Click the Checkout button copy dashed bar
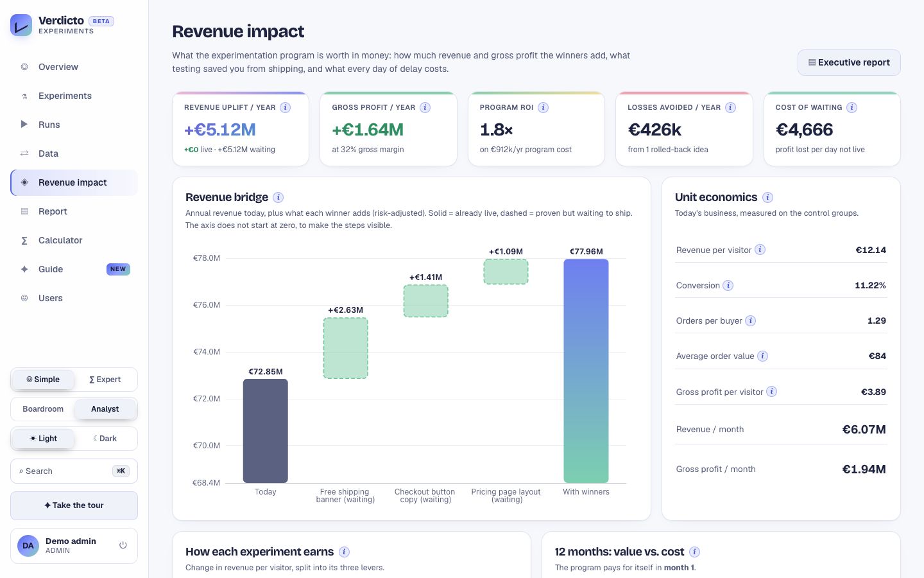Screen dimensions: 924x578 426,301
